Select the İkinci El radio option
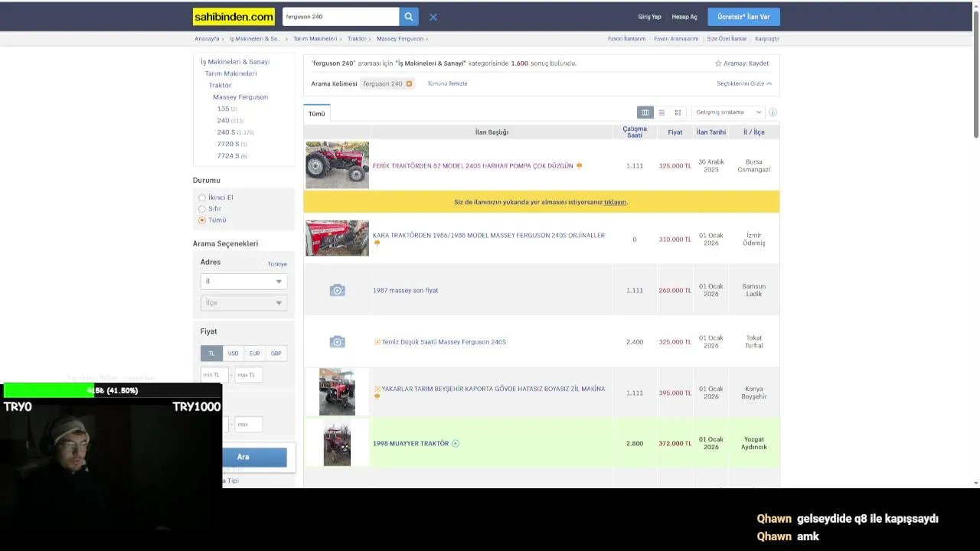 (202, 197)
